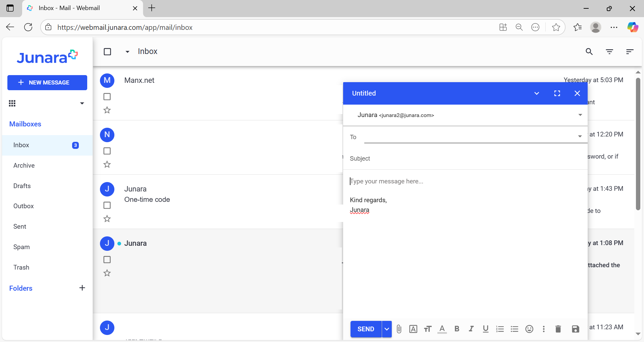Select the unread Junara message checkbox
644x342 pixels.
[107, 260]
